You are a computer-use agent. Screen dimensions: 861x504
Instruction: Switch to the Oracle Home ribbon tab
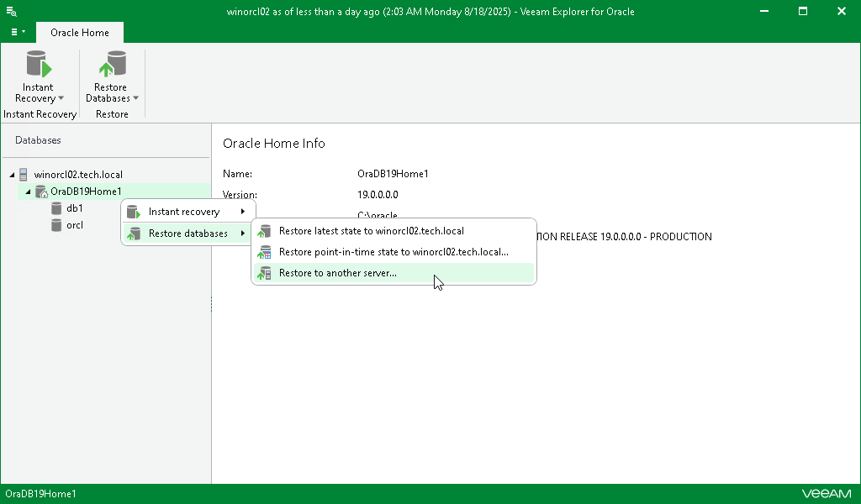(x=79, y=32)
